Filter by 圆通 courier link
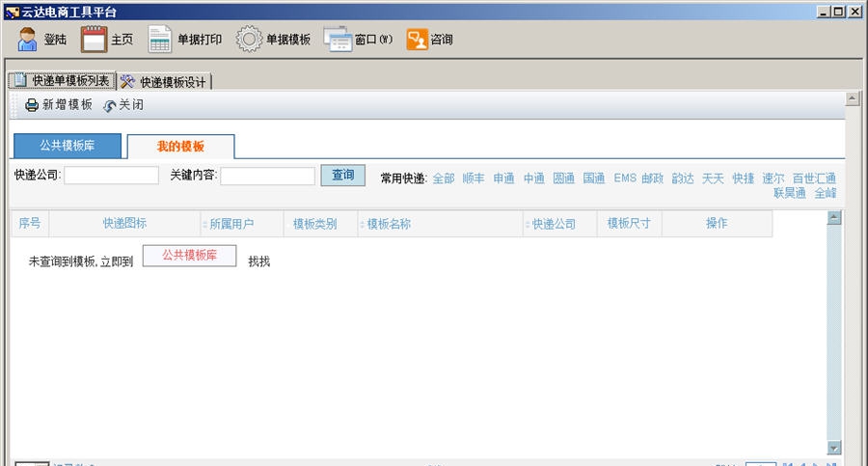The height and width of the screenshot is (466, 868). click(563, 178)
